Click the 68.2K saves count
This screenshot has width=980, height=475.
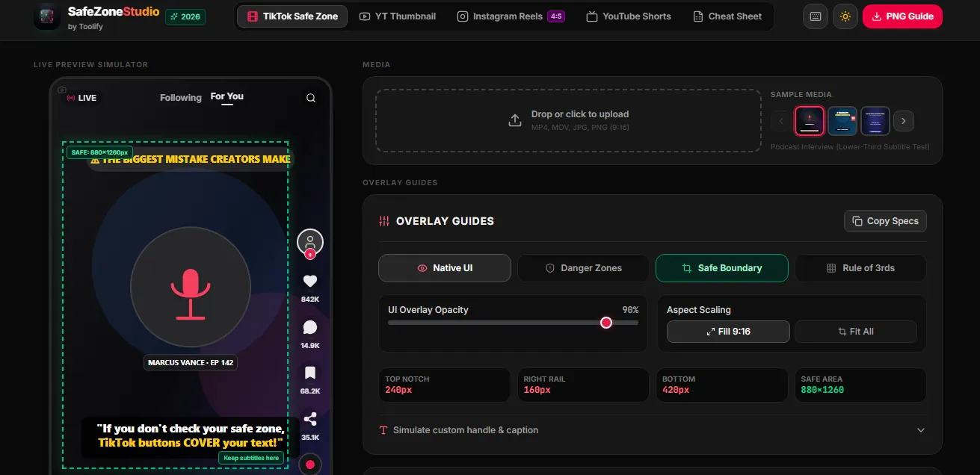pos(310,391)
